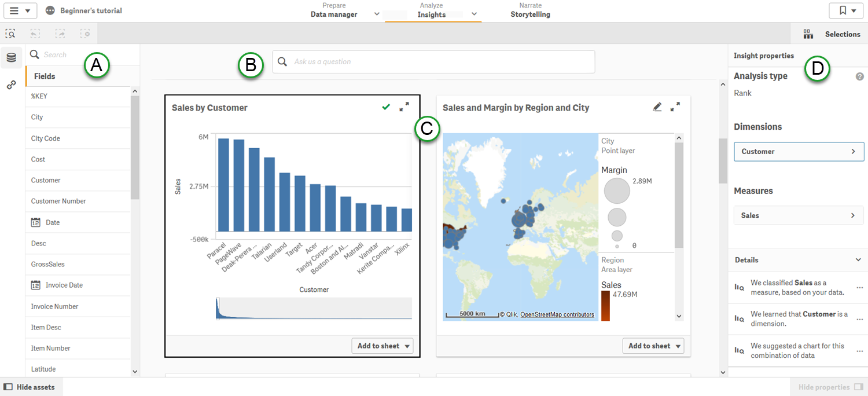Click the Fields database icon in left sidebar
The width and height of the screenshot is (868, 396).
point(11,57)
